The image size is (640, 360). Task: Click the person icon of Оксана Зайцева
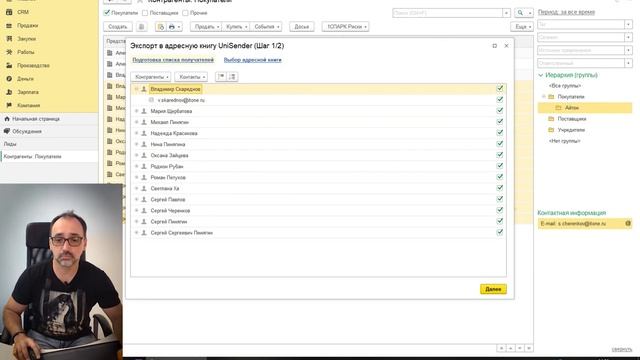point(144,155)
